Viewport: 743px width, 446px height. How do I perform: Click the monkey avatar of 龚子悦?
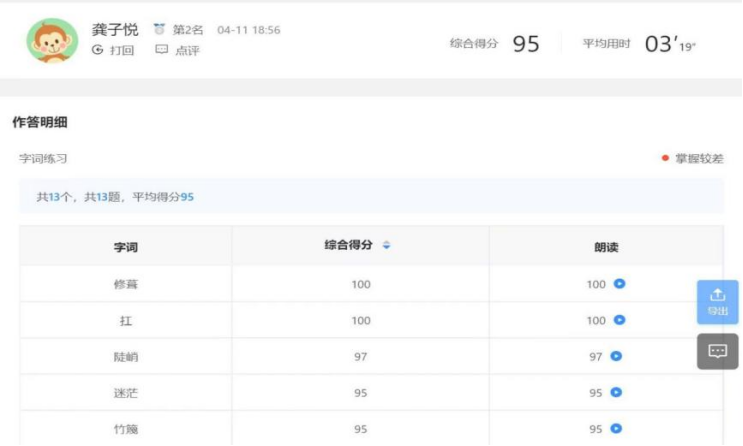point(52,41)
